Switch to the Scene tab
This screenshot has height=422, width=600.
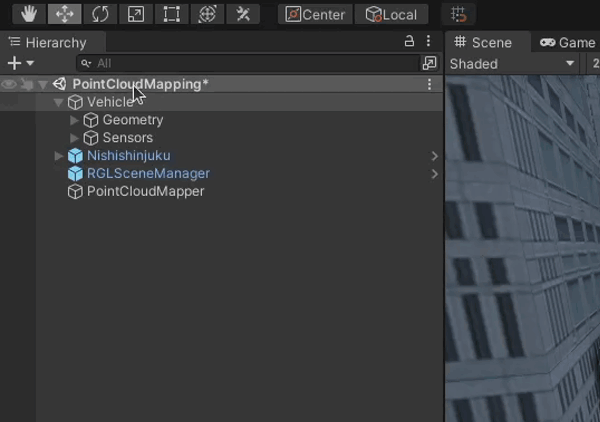483,42
